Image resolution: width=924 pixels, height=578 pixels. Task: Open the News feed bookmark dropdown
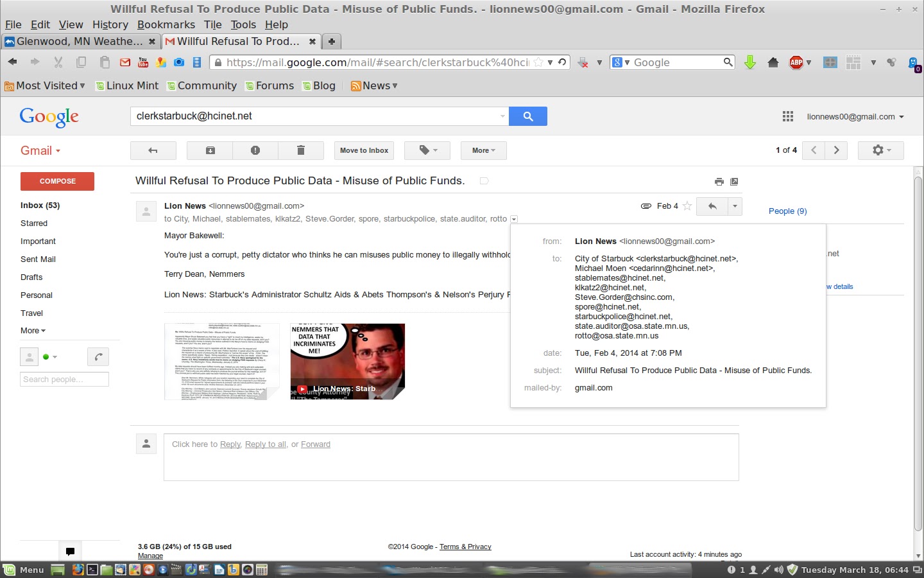point(374,85)
